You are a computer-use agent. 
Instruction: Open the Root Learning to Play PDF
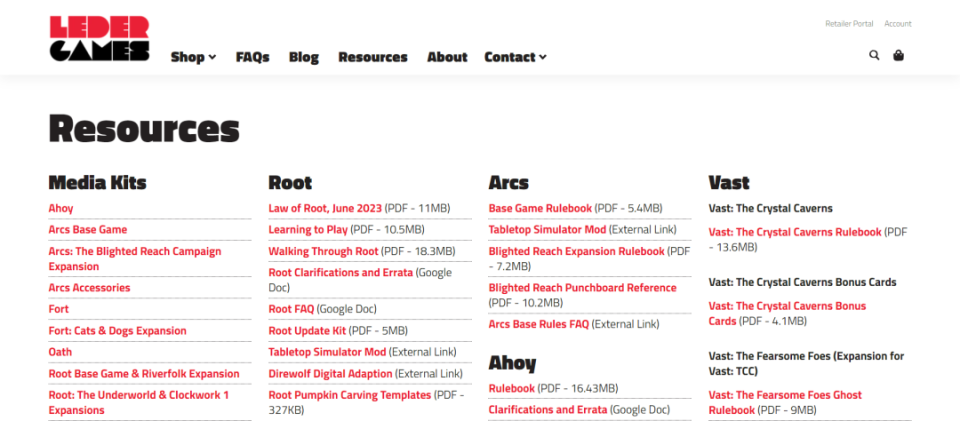coord(308,230)
